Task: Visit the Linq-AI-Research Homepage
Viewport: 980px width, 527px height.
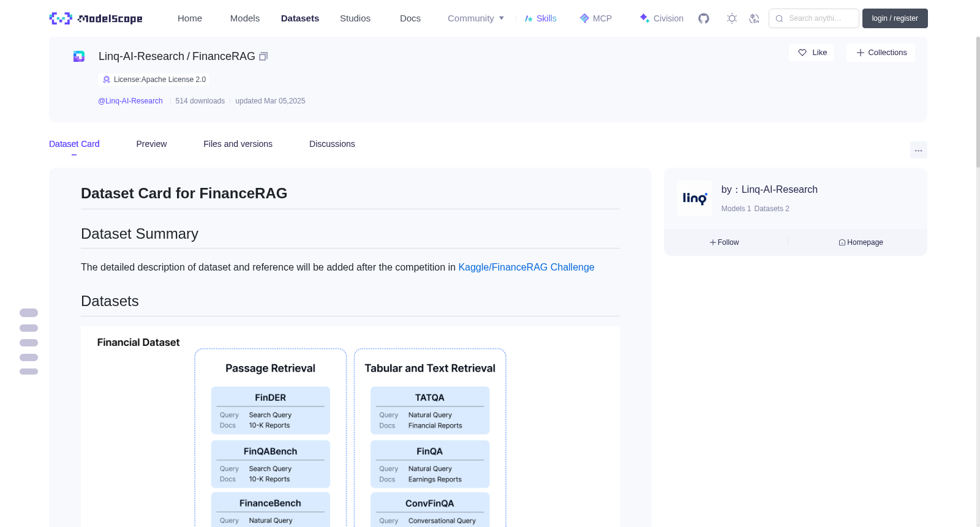Action: point(861,242)
